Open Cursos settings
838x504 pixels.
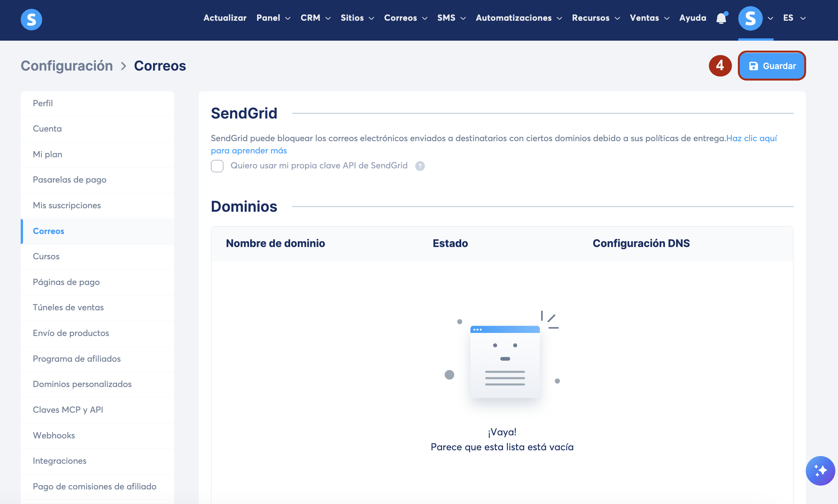click(97, 257)
